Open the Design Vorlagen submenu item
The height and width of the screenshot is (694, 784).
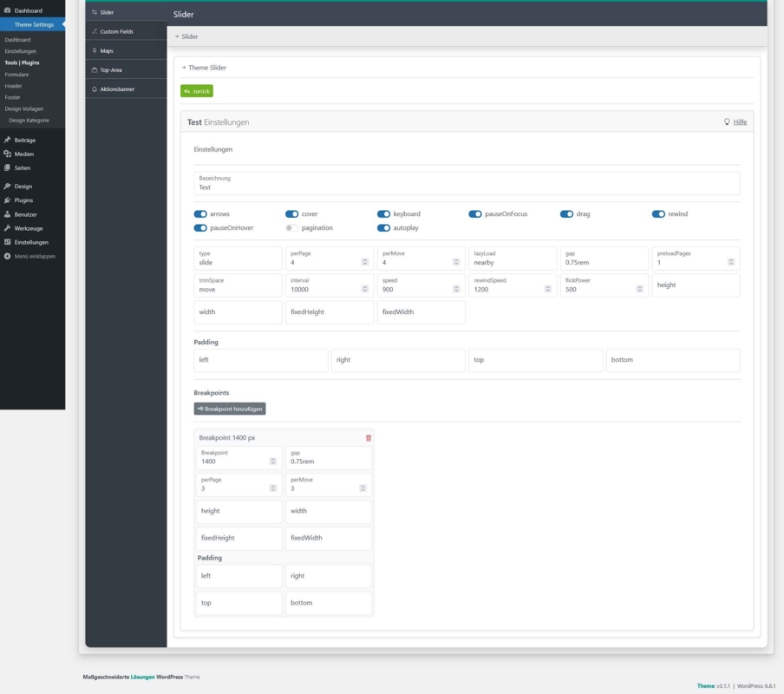click(24, 109)
